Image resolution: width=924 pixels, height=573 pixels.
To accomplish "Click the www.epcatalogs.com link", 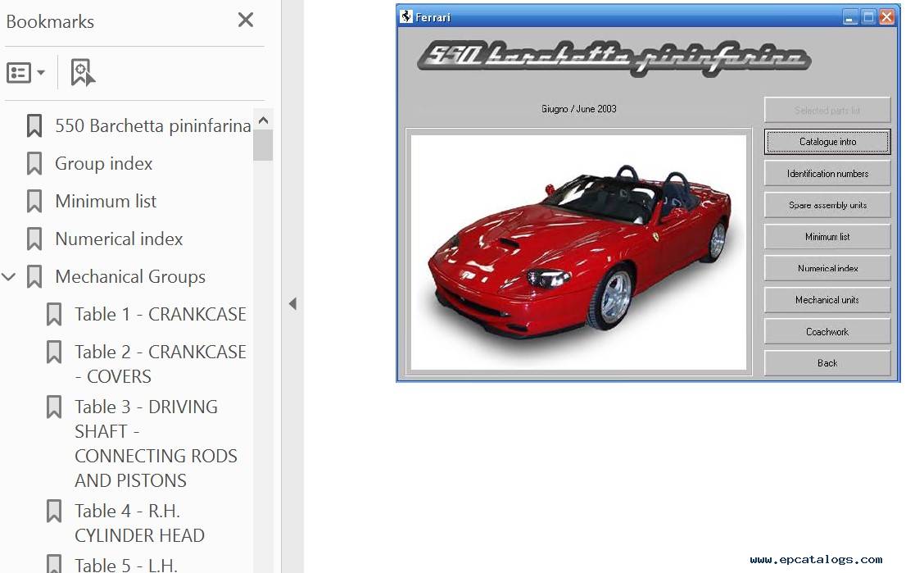I will pyautogui.click(x=816, y=559).
